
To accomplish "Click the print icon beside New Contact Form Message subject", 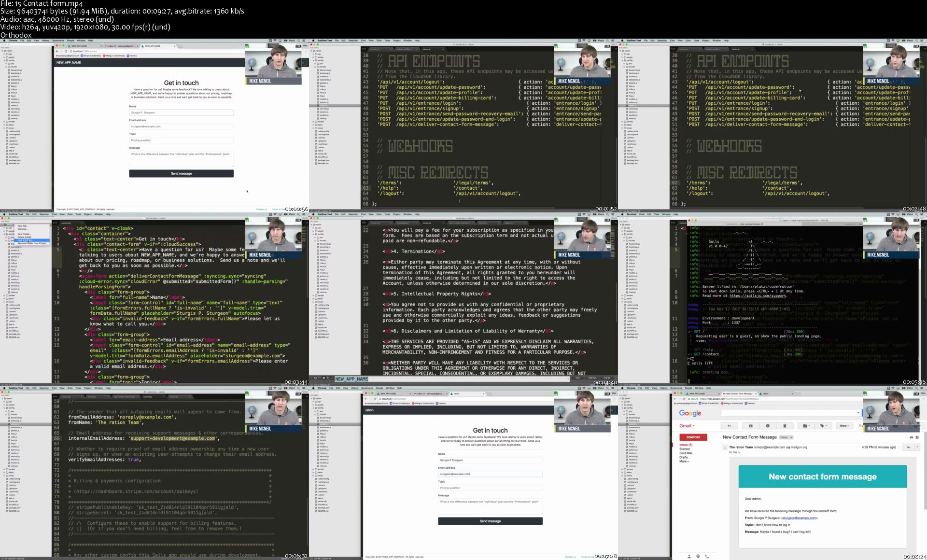I will coord(912,437).
